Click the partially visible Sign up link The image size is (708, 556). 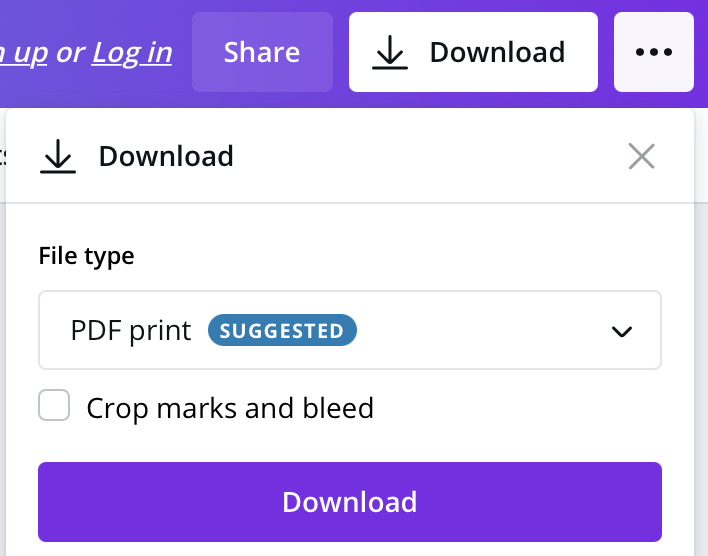[23, 52]
